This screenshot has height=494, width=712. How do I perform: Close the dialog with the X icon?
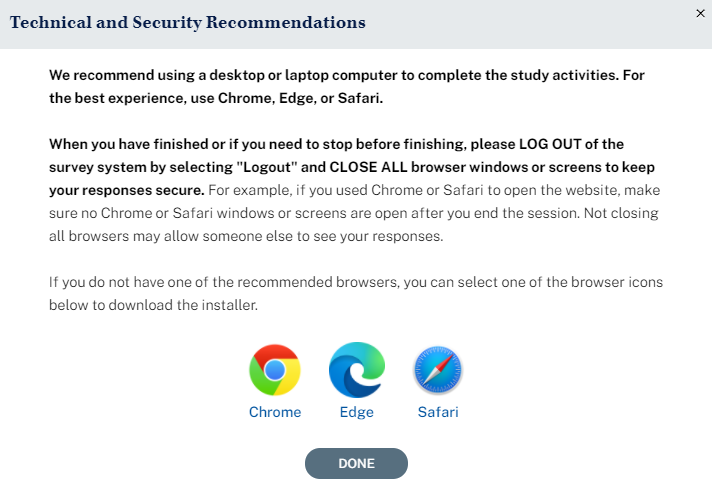(x=700, y=13)
